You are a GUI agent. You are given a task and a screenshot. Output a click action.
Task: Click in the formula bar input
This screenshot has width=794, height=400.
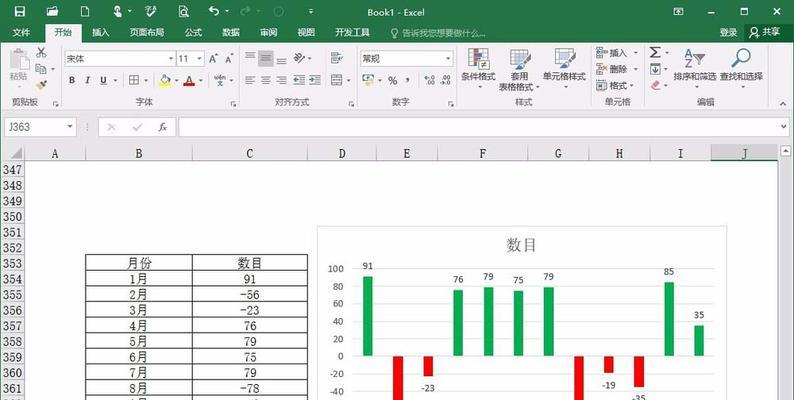pos(479,127)
